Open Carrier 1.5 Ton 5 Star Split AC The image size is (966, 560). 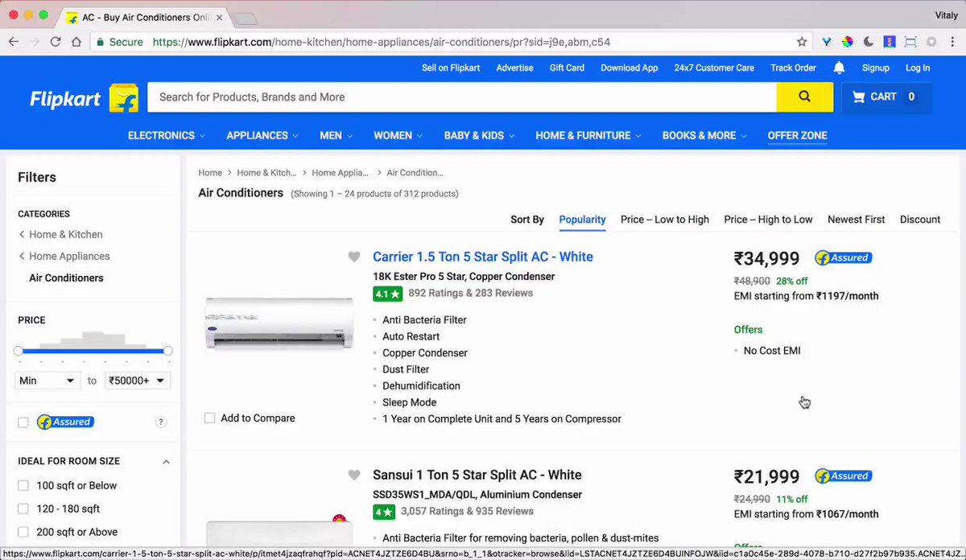(x=483, y=257)
